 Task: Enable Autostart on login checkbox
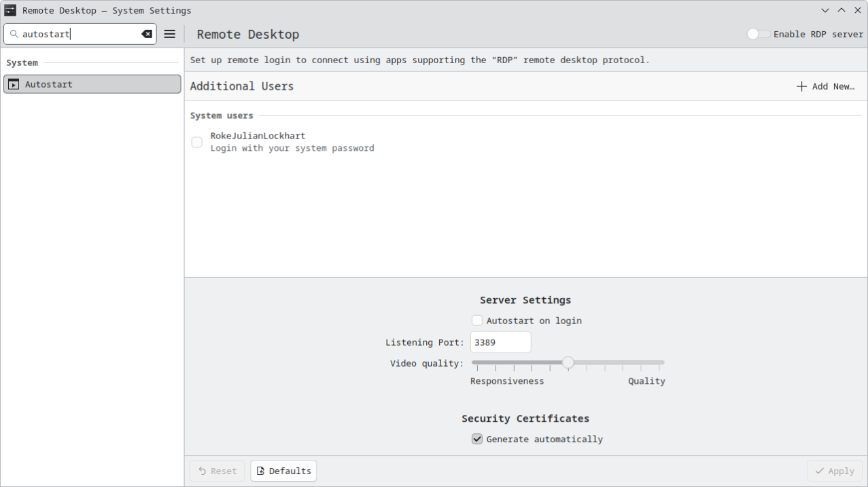477,321
